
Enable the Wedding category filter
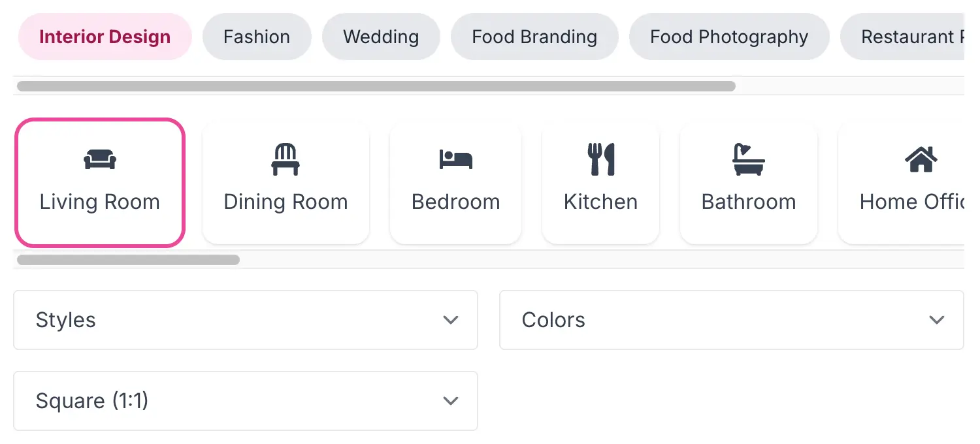(381, 37)
